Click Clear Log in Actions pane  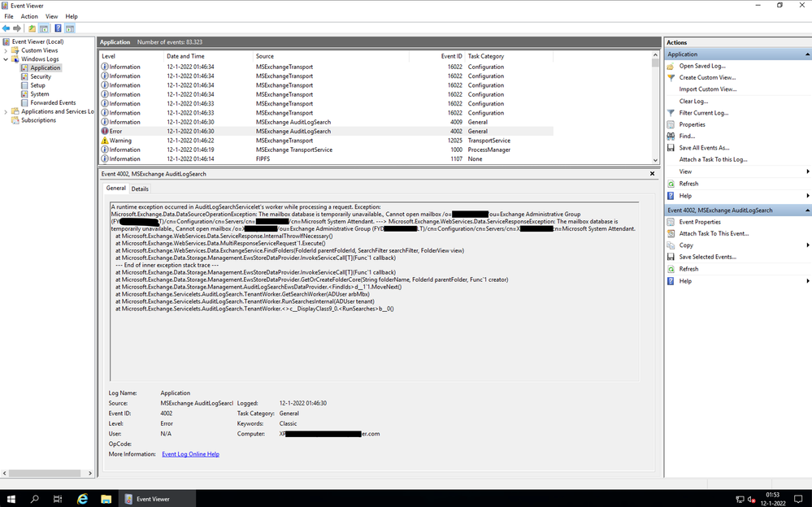pos(693,102)
